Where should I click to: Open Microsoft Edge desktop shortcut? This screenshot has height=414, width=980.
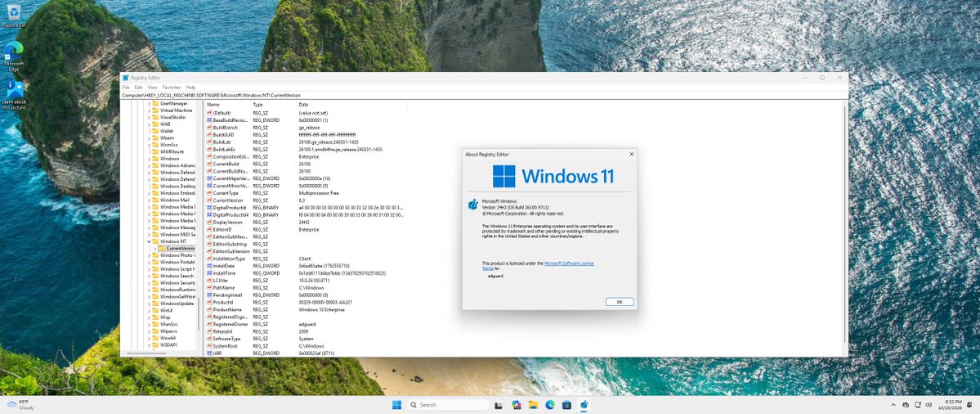click(x=14, y=56)
